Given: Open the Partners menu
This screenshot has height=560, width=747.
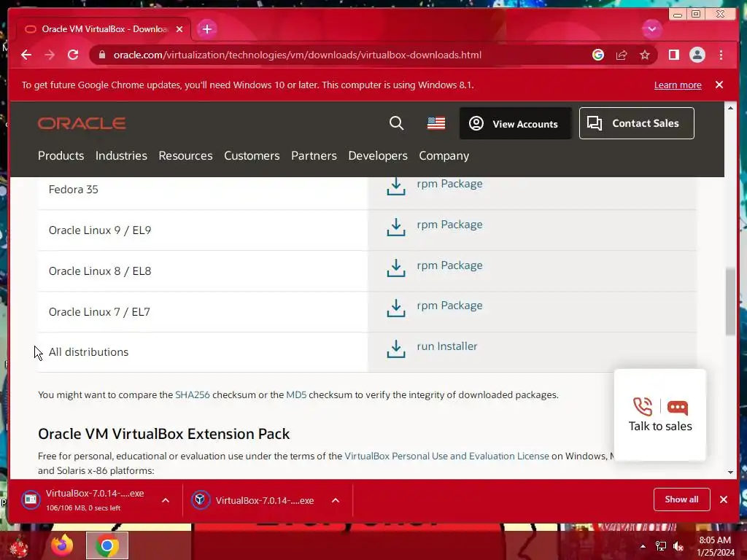Looking at the screenshot, I should (314, 156).
